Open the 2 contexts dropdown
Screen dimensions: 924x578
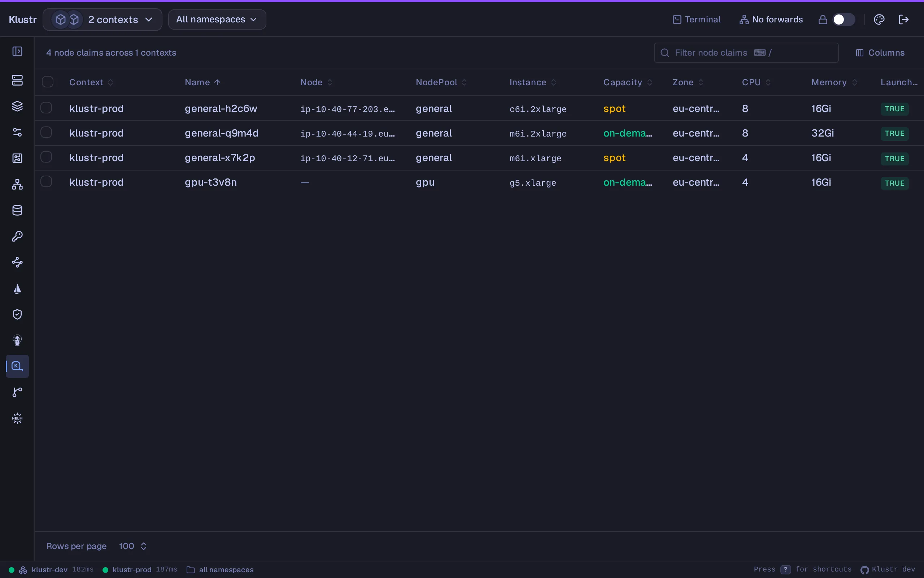(103, 20)
